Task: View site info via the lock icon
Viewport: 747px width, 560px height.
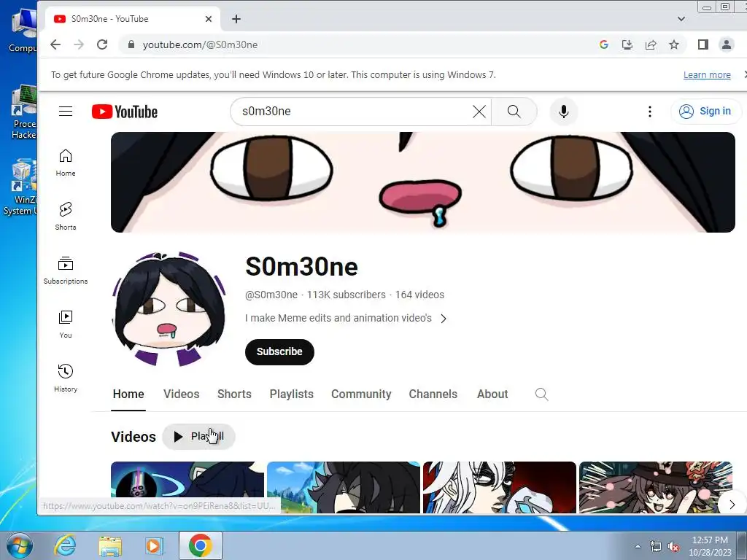Action: click(x=131, y=44)
